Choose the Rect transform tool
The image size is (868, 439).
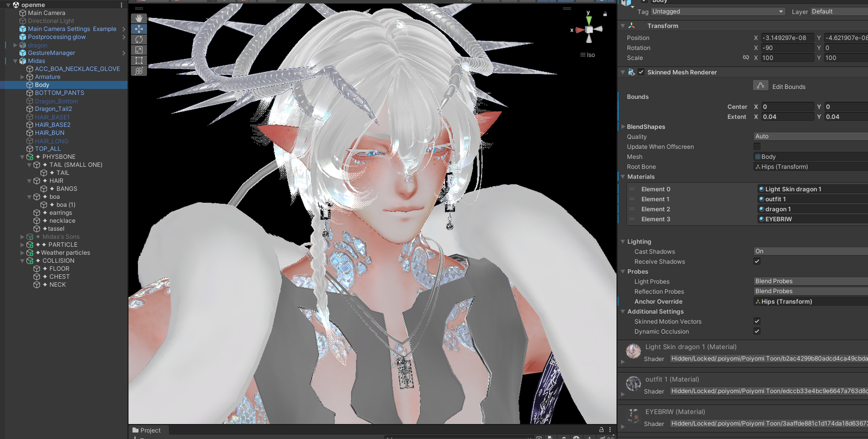click(x=139, y=60)
